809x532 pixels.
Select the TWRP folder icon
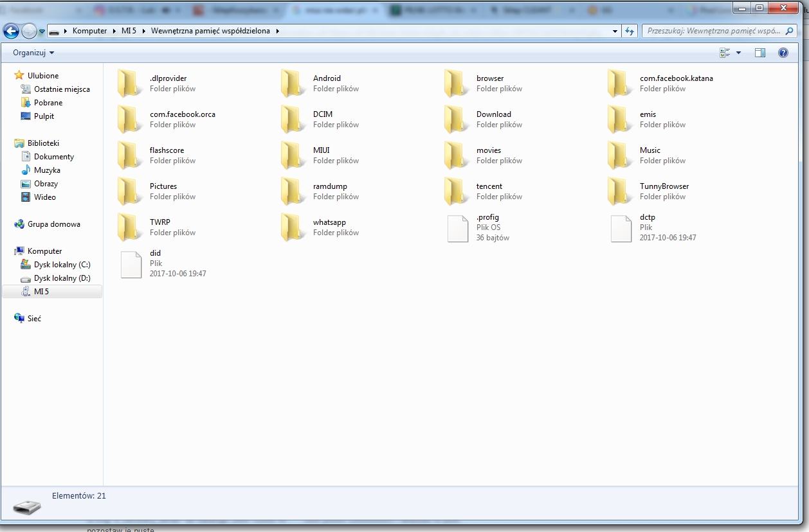(129, 227)
